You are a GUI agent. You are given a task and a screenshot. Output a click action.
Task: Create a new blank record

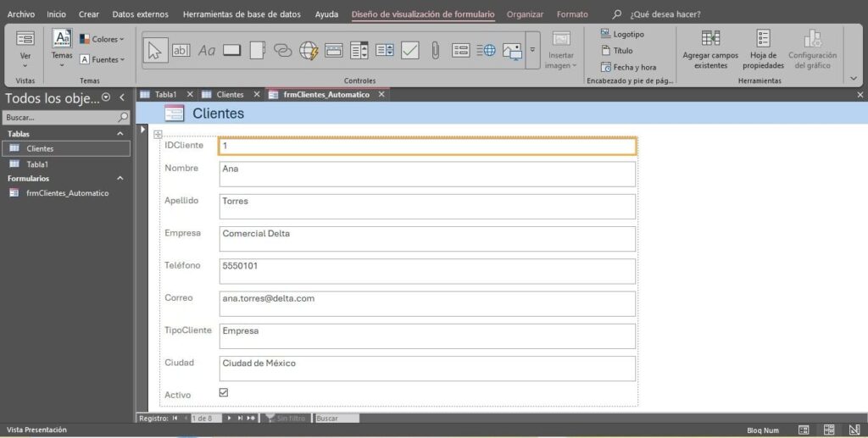tap(251, 419)
